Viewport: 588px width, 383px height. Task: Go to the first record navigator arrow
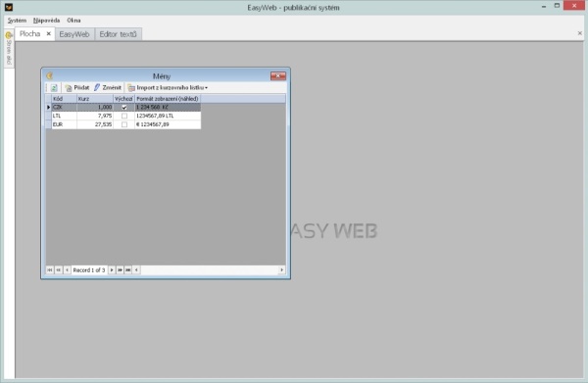50,269
